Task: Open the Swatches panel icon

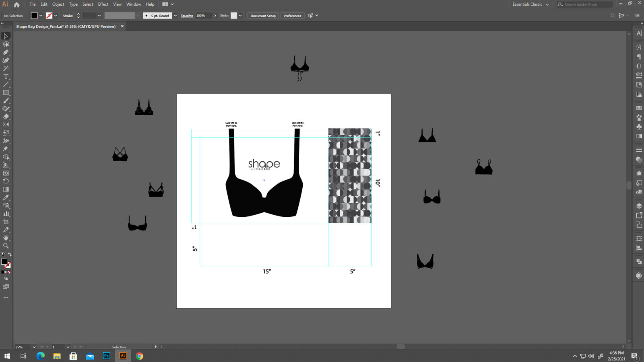Action: 639,108
